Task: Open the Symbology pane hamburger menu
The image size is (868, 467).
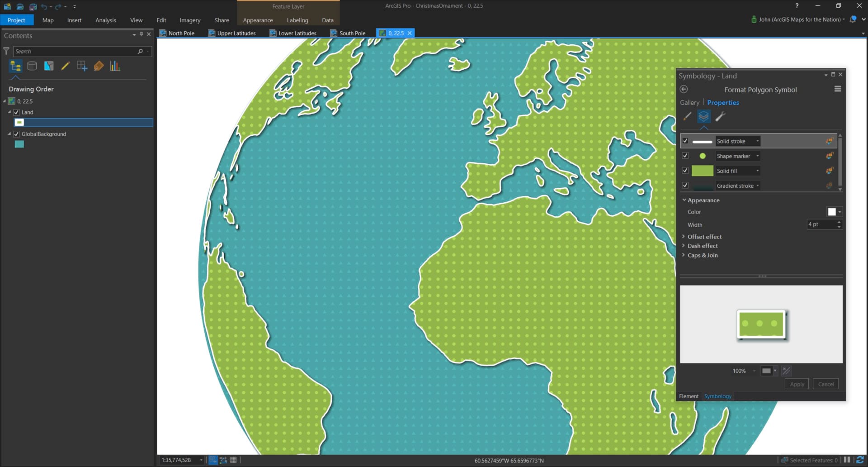Action: pyautogui.click(x=838, y=89)
